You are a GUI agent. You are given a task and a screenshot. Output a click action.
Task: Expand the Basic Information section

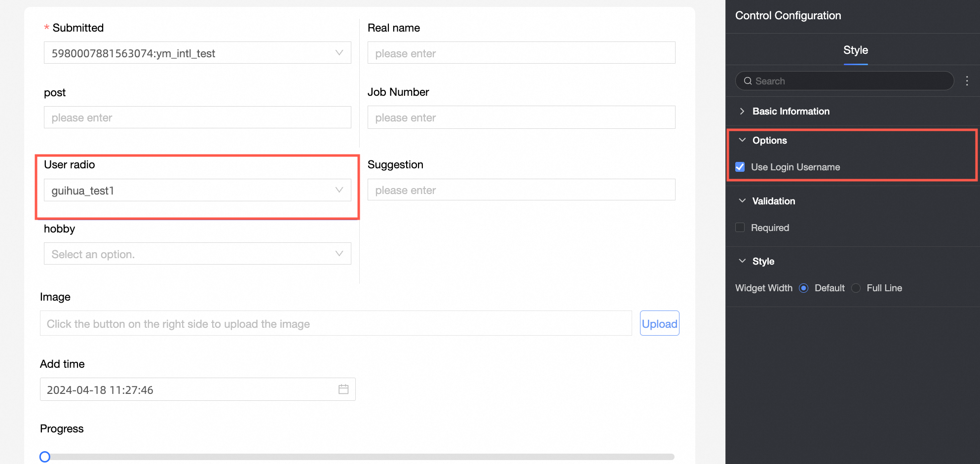click(742, 112)
